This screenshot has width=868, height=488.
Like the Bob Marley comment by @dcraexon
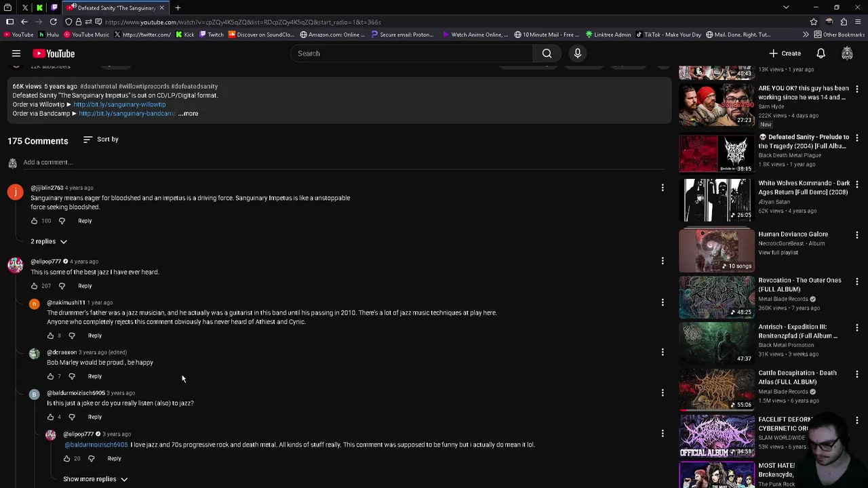pyautogui.click(x=50, y=376)
